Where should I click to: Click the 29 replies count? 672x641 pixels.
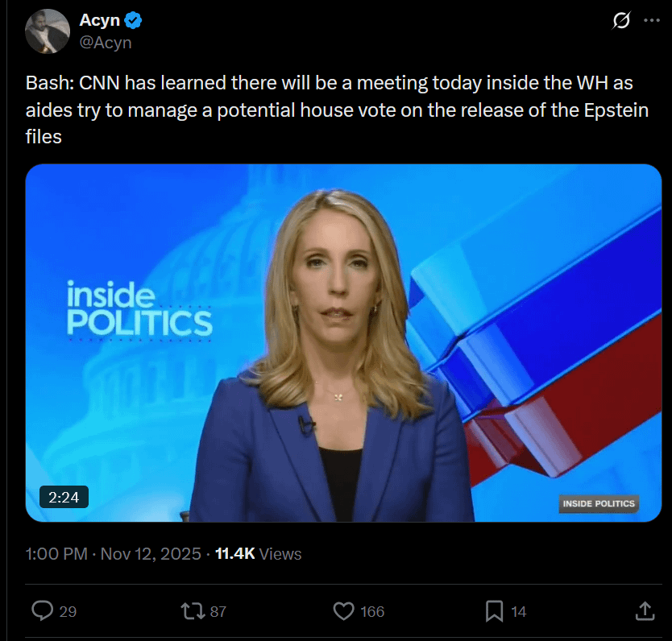pyautogui.click(x=68, y=611)
